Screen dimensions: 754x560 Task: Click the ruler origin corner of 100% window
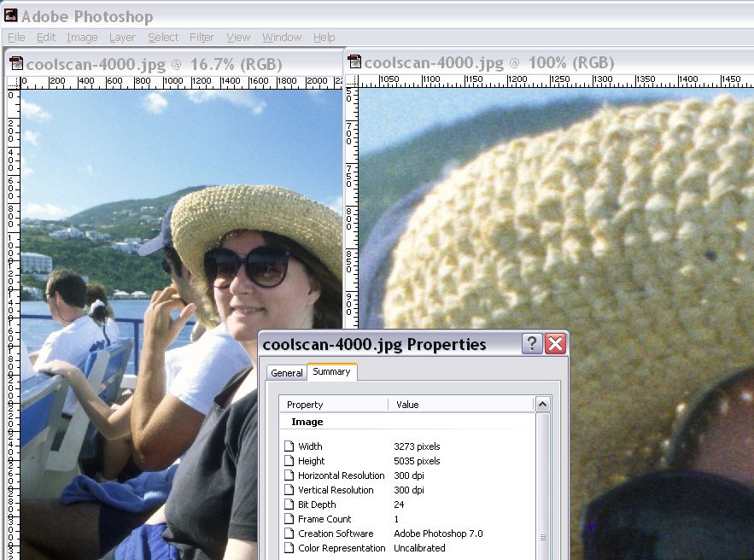pos(352,81)
